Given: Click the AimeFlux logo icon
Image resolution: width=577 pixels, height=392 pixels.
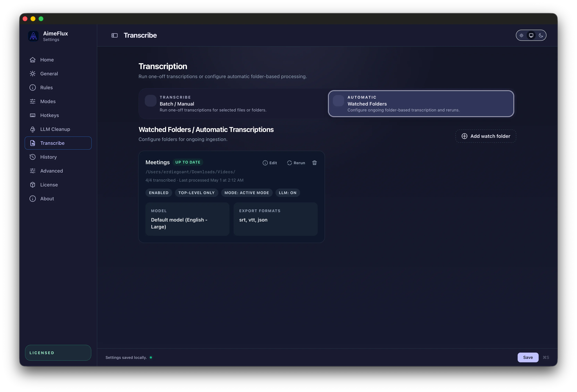Looking at the screenshot, I should click(x=33, y=36).
